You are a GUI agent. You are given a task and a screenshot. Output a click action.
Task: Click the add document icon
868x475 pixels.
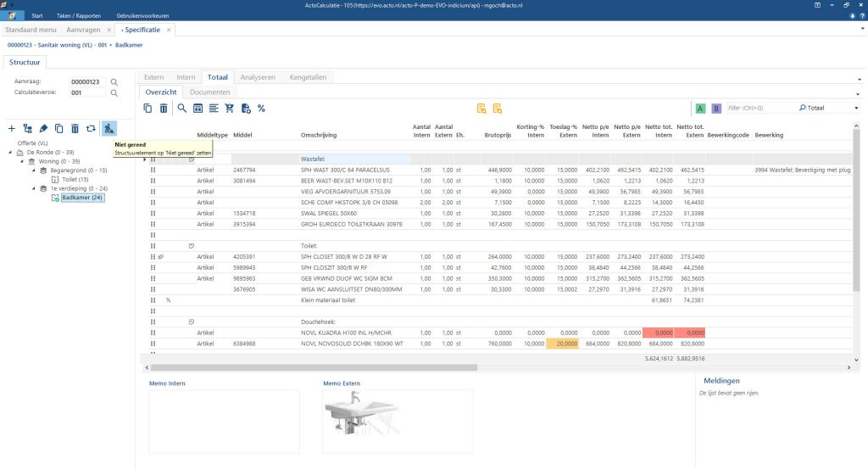246,109
